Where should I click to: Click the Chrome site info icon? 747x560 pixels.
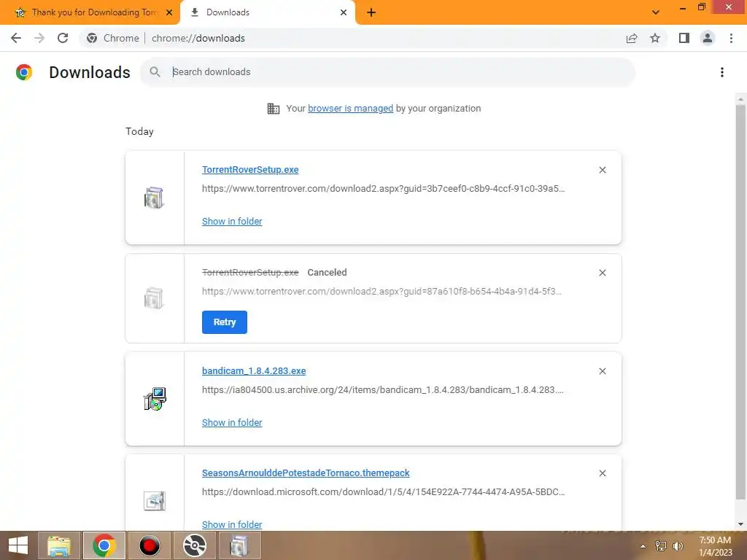(92, 38)
